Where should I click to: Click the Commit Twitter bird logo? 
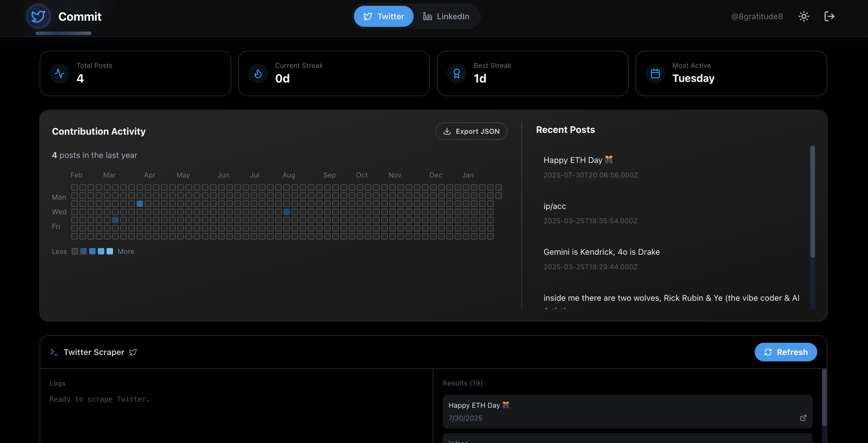click(x=38, y=16)
